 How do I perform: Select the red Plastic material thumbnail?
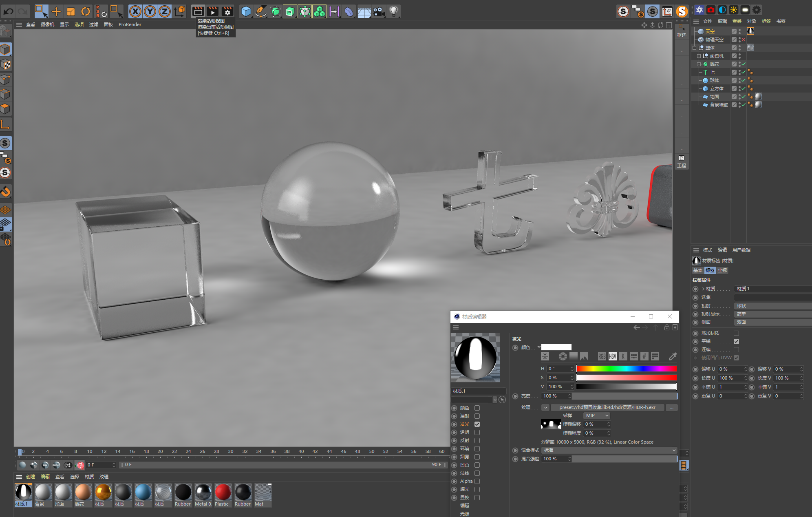[x=223, y=493]
